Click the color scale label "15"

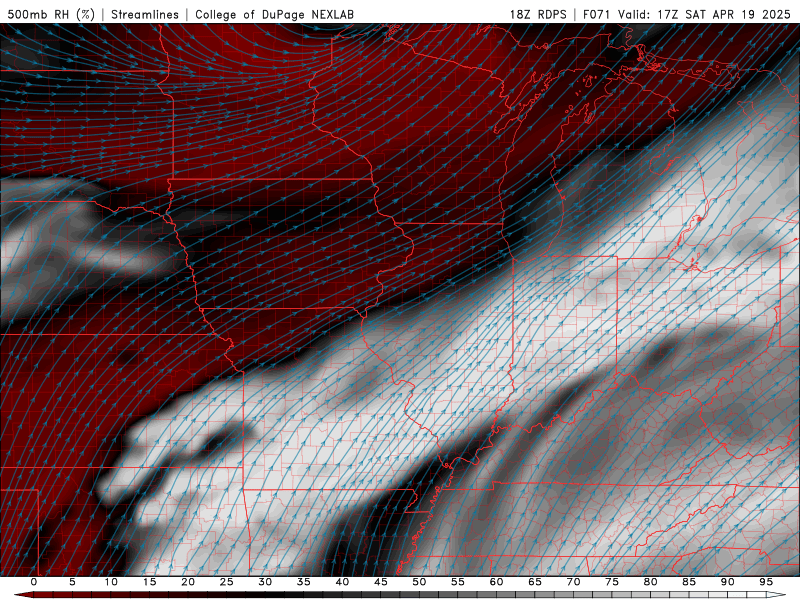coord(149,582)
